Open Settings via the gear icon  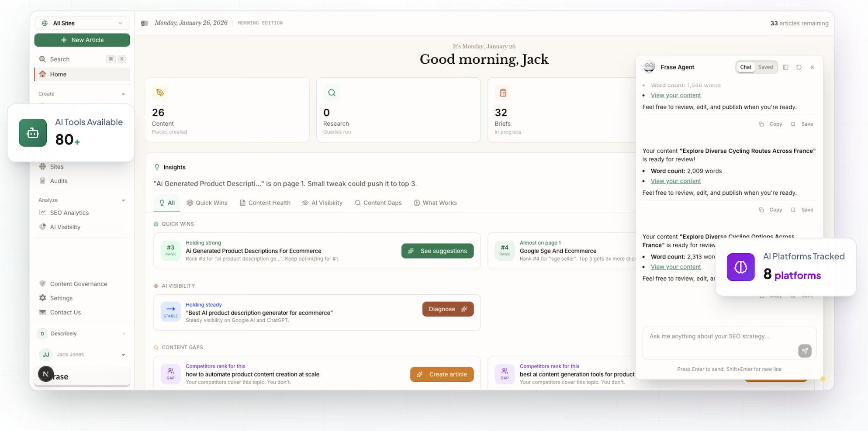pyautogui.click(x=42, y=298)
